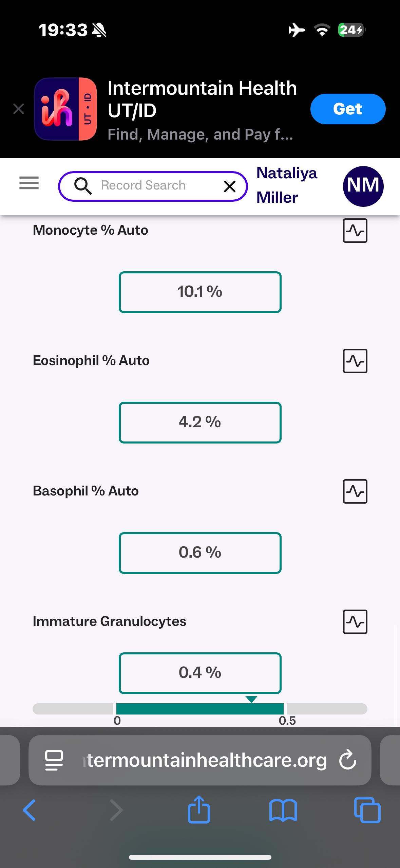The height and width of the screenshot is (868, 400).
Task: Clear the Record Search field
Action: coord(230,186)
